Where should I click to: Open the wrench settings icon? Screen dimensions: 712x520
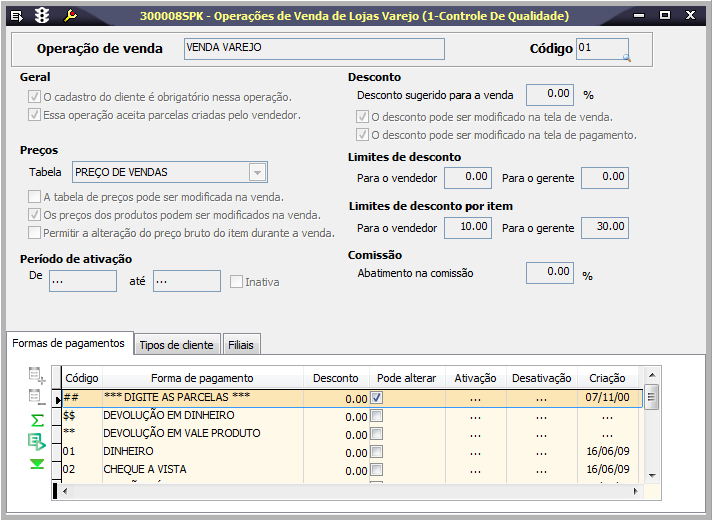click(70, 16)
